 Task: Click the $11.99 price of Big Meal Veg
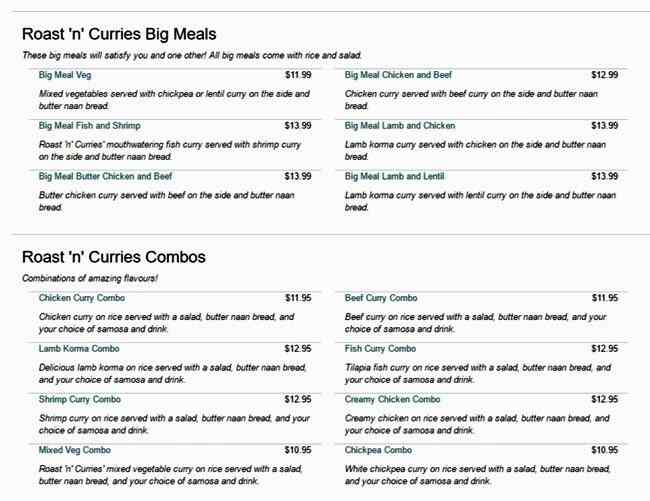(298, 75)
